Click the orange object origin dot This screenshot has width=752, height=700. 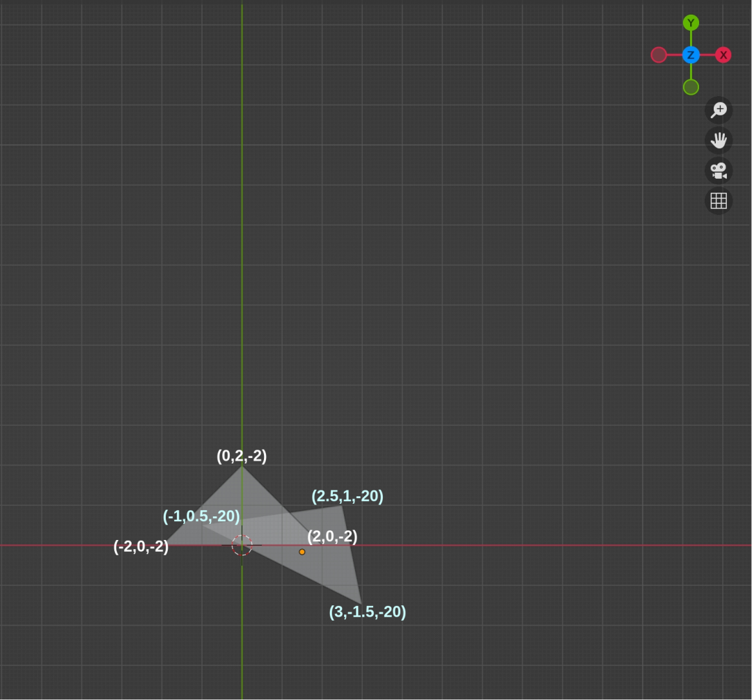[302, 551]
